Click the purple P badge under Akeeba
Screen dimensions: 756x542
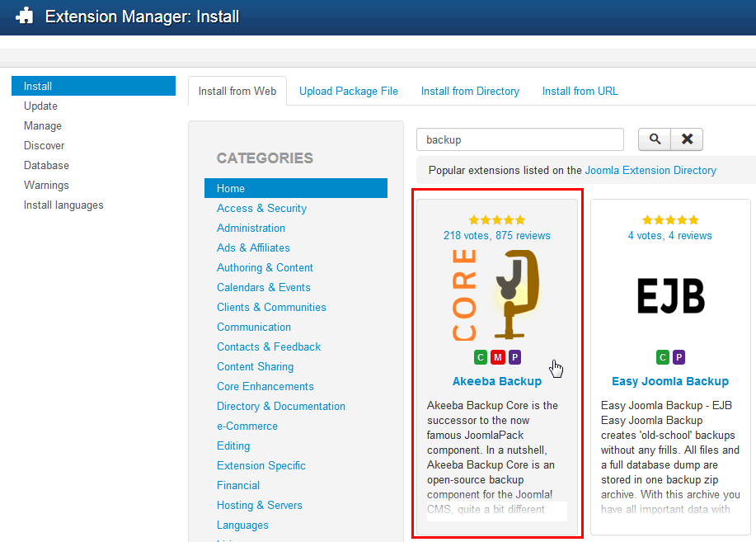coord(515,357)
